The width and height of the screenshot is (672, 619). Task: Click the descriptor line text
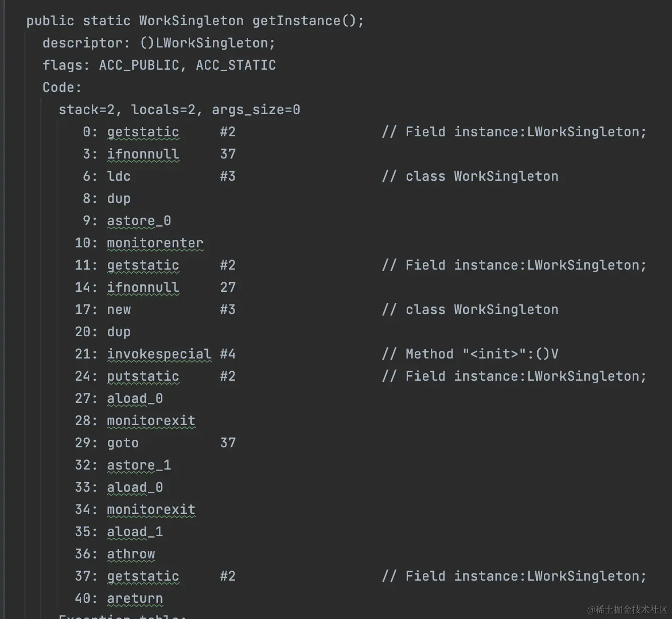[x=158, y=43]
